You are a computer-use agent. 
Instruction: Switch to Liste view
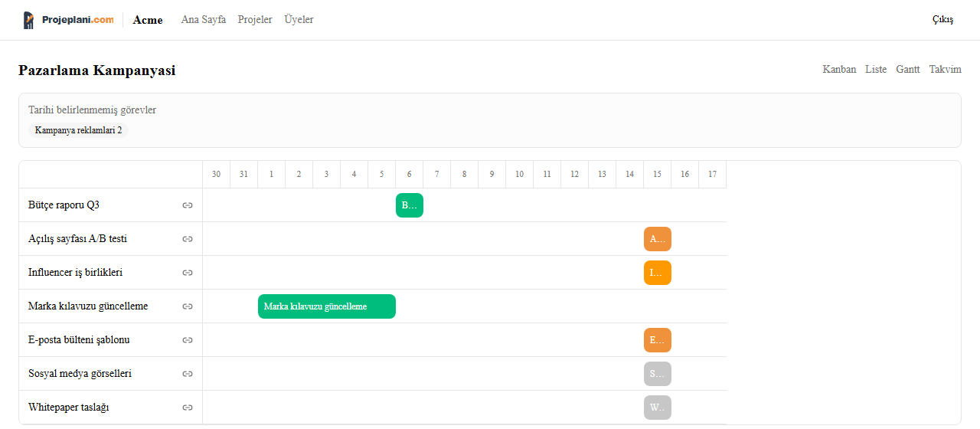coord(876,70)
